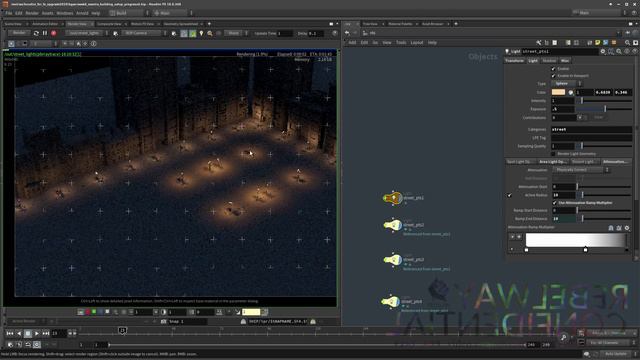The width and height of the screenshot is (640, 360).
Task: Jump to the first frame
Action: (10, 333)
